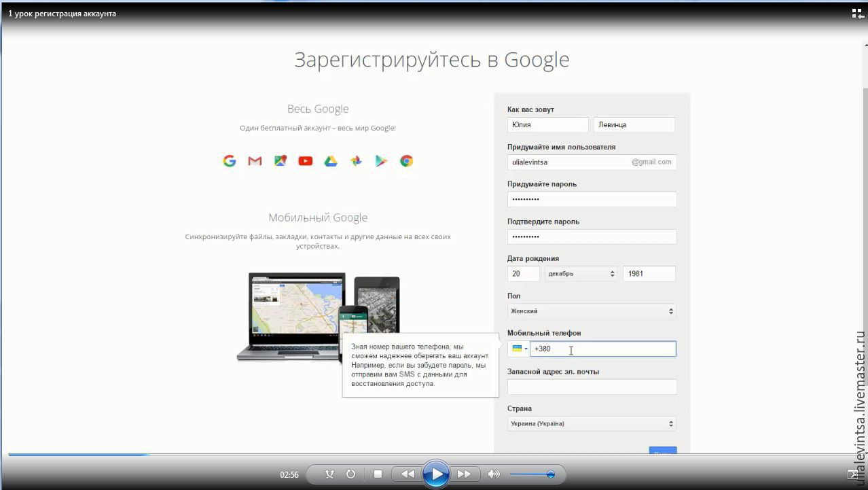Click the volume slider handle
Screen dimensions: 868x490
(551, 474)
